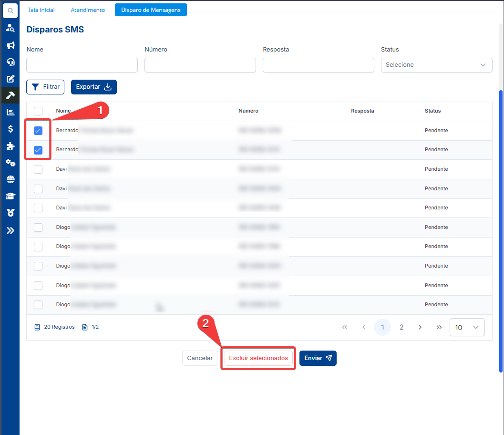This screenshot has height=435, width=504.
Task: Sort by the Resposta column header
Action: tap(362, 111)
